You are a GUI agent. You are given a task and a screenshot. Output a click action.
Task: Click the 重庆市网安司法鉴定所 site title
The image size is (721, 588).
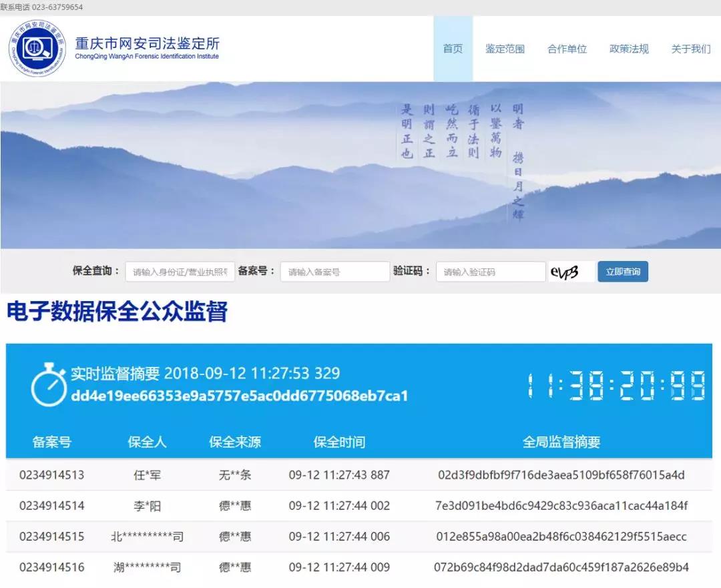click(x=147, y=45)
